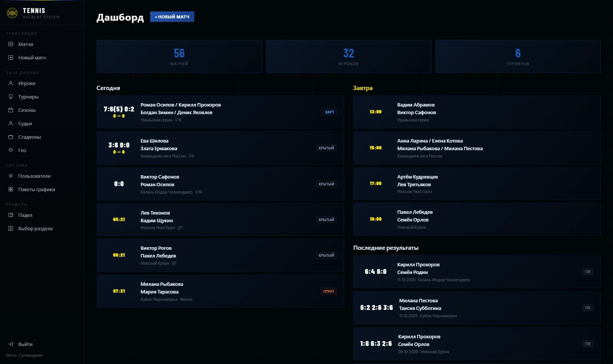This screenshot has width=613, height=364.
Task: Click demo · Суперадмин user label
Action: 25,355
